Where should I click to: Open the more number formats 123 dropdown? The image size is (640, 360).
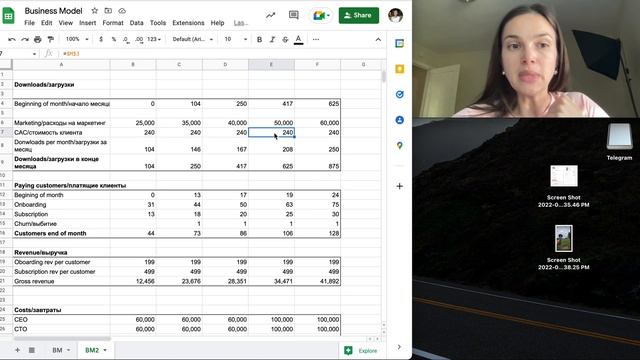tap(154, 40)
